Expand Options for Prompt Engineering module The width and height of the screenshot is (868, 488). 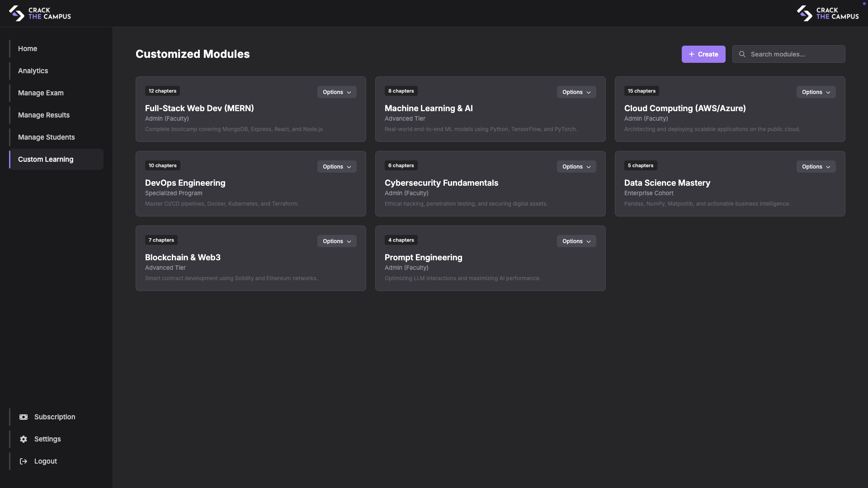click(576, 241)
